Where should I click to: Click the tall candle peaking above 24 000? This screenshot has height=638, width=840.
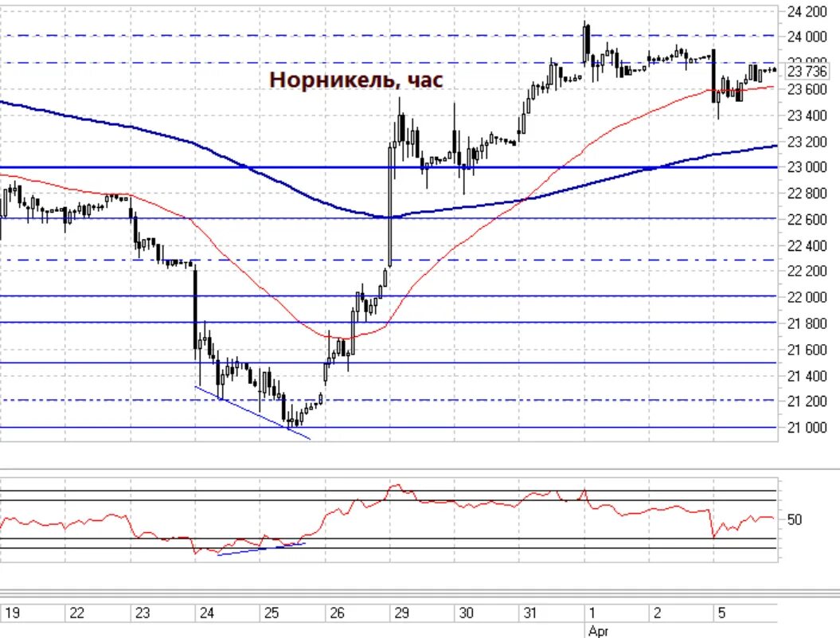(586, 44)
